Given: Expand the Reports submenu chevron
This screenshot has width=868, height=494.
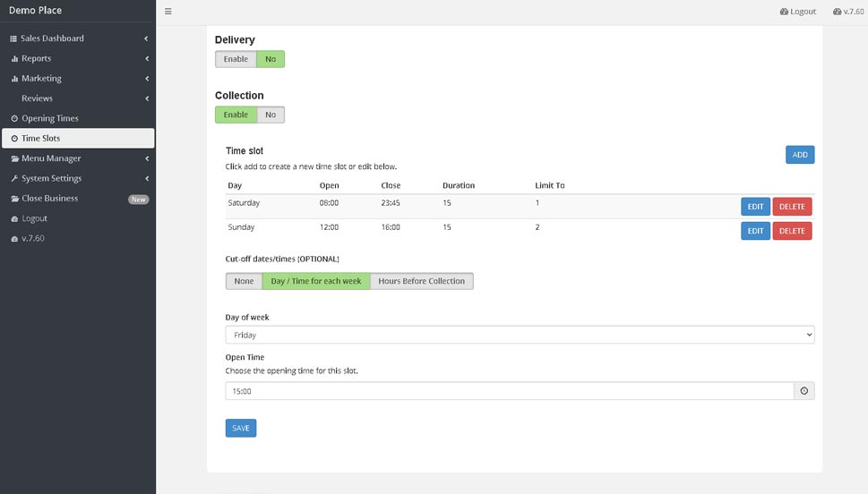Looking at the screenshot, I should tap(147, 59).
